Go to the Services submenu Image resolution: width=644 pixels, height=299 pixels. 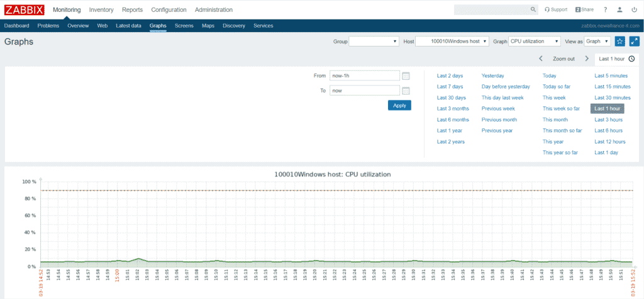[x=264, y=25]
